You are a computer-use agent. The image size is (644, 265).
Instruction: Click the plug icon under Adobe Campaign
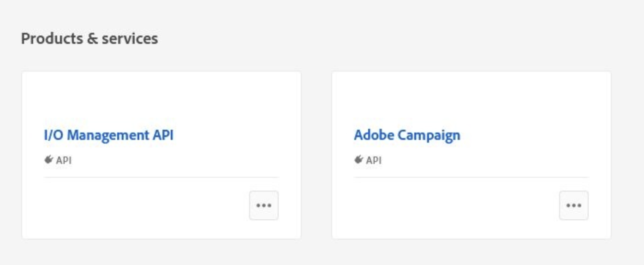(358, 160)
